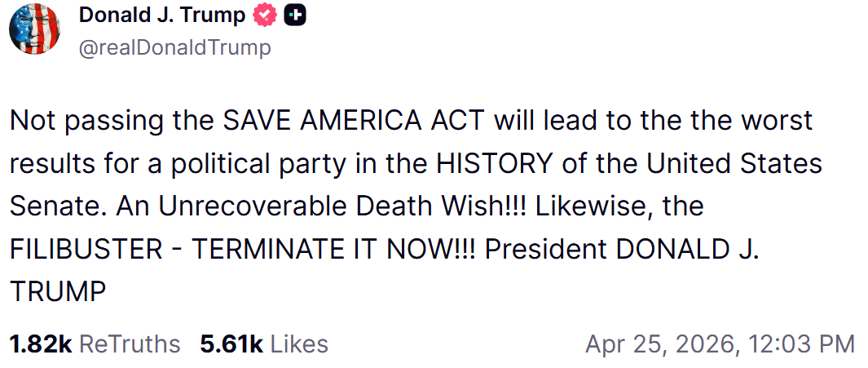Click the word TRUMP ending the post
This screenshot has width=868, height=368.
pyautogui.click(x=58, y=290)
